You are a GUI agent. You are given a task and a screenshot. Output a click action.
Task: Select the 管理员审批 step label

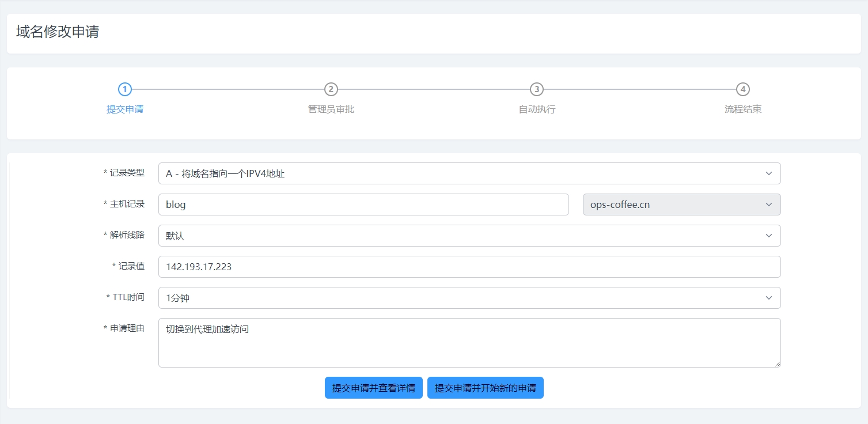pyautogui.click(x=331, y=109)
